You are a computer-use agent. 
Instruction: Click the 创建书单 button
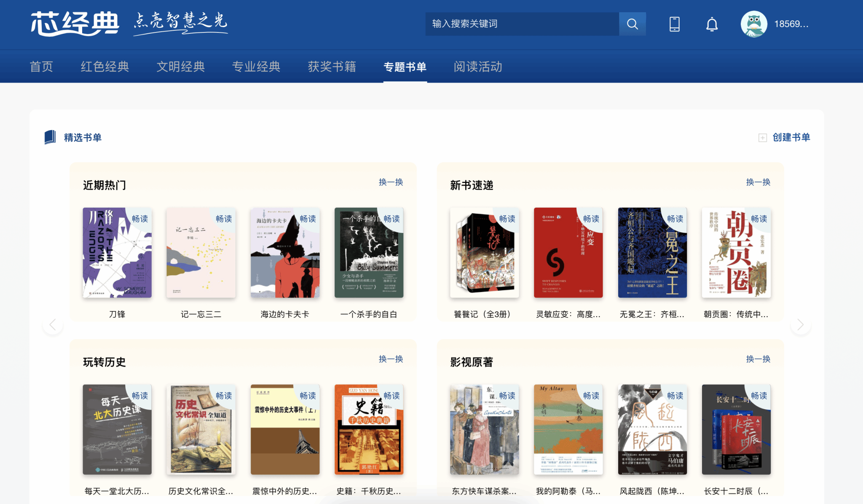pos(791,137)
